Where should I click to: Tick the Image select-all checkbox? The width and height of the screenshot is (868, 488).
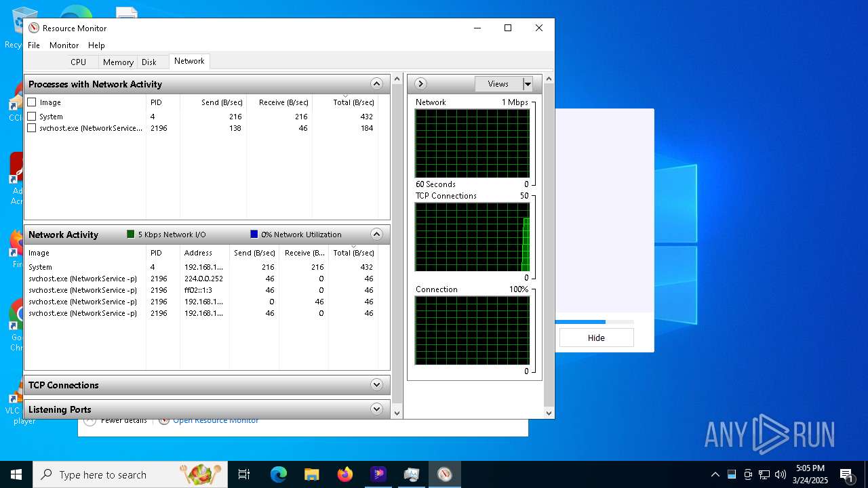32,102
